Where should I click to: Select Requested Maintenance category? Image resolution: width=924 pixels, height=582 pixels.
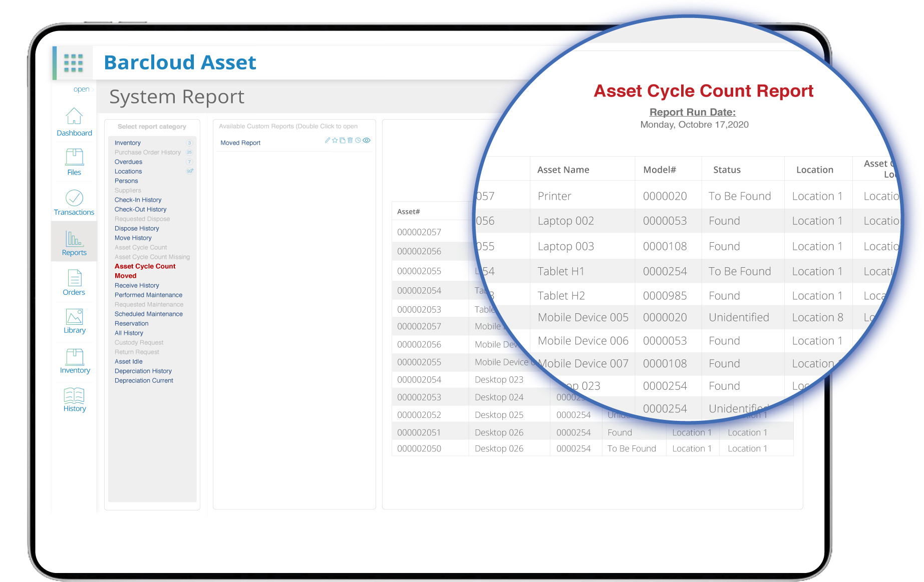pyautogui.click(x=149, y=305)
